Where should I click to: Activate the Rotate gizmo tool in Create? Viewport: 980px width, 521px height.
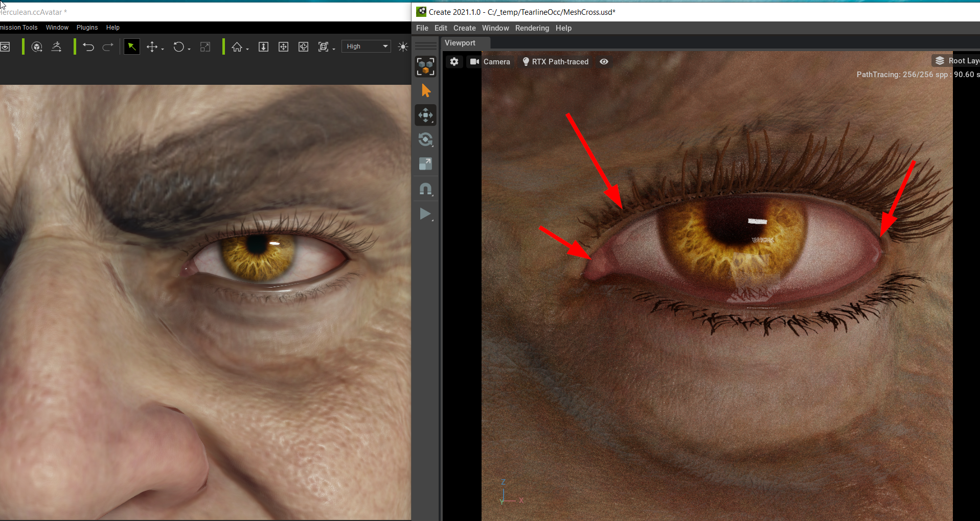(x=426, y=139)
